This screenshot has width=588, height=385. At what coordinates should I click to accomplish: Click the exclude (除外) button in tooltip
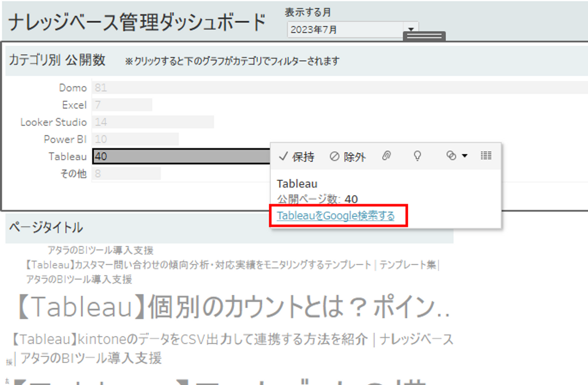pyautogui.click(x=348, y=156)
